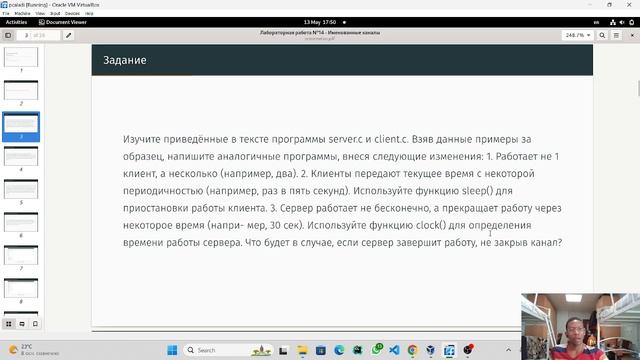
Task: Open File Explorer from the taskbar
Action: (x=302, y=350)
